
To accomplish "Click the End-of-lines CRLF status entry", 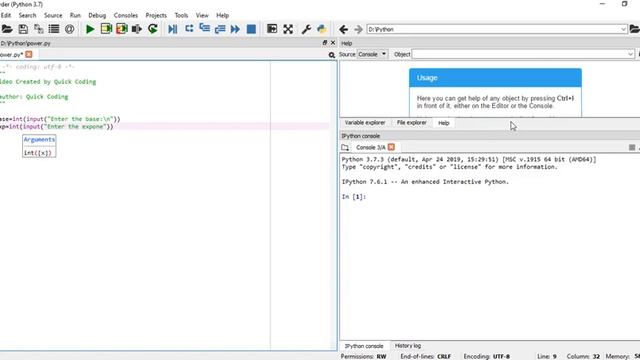I will click(x=426, y=356).
